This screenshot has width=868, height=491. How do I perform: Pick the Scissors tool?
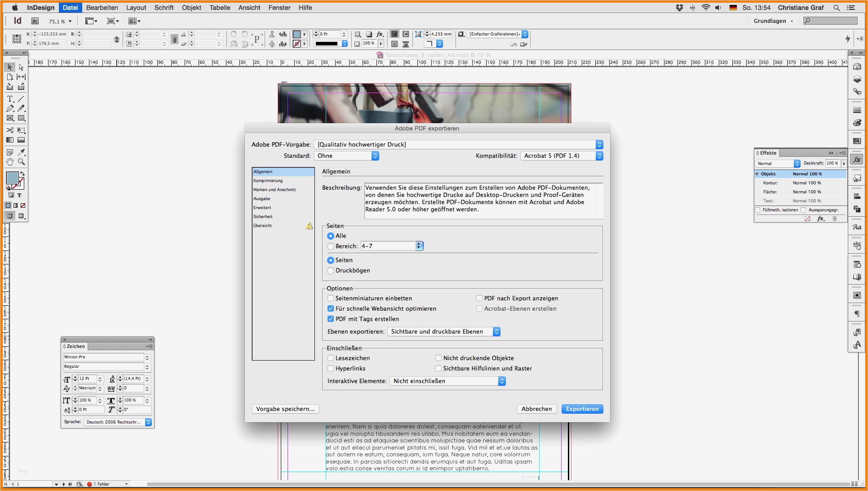10,130
